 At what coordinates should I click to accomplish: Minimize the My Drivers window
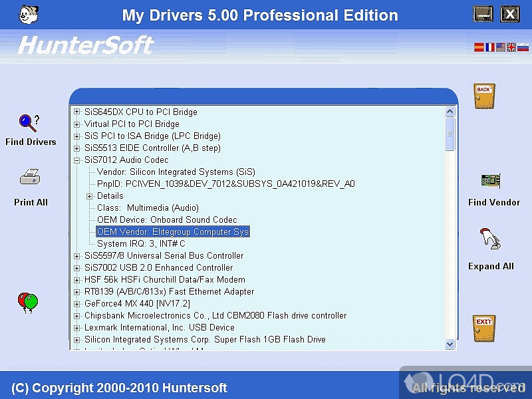click(x=483, y=14)
